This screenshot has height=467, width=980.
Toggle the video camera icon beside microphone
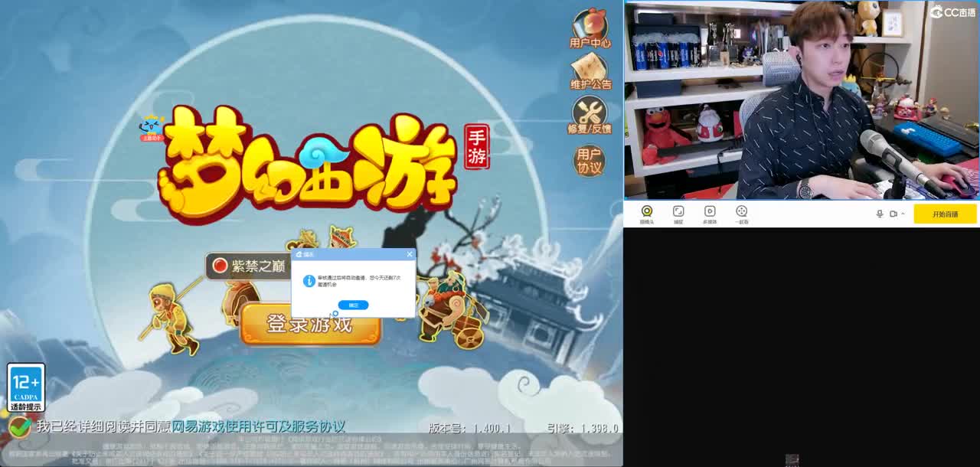tap(893, 214)
